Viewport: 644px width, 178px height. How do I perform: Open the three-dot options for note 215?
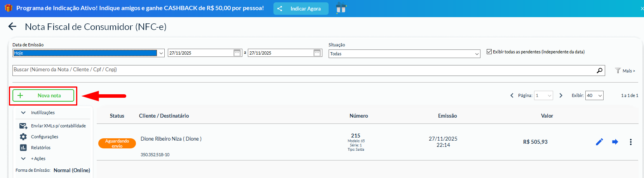630,142
